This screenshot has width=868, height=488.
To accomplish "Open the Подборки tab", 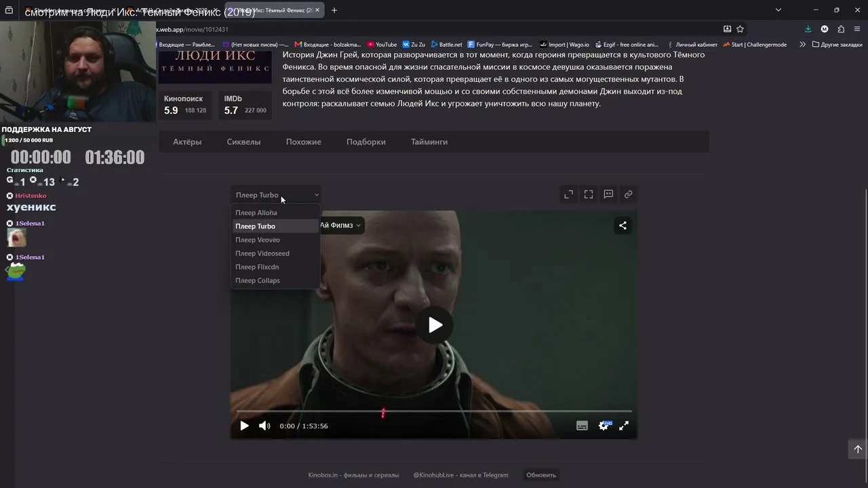I will [x=366, y=142].
